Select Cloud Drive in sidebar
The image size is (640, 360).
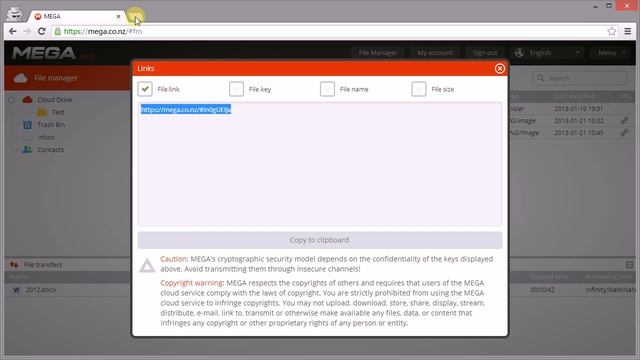click(x=54, y=100)
